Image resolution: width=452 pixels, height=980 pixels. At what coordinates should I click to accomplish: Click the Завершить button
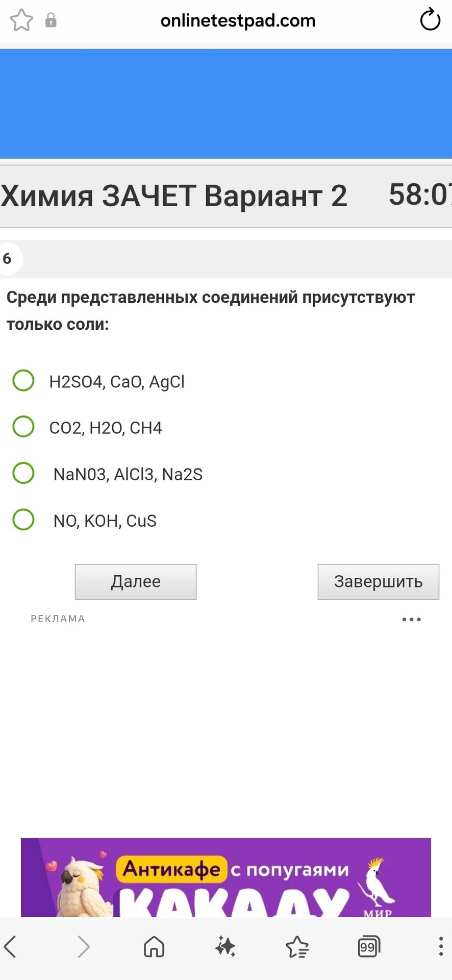pos(379,582)
